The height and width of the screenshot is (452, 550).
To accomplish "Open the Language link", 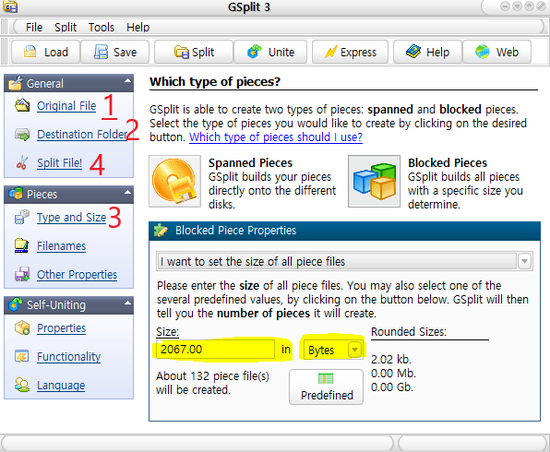I will (x=61, y=385).
